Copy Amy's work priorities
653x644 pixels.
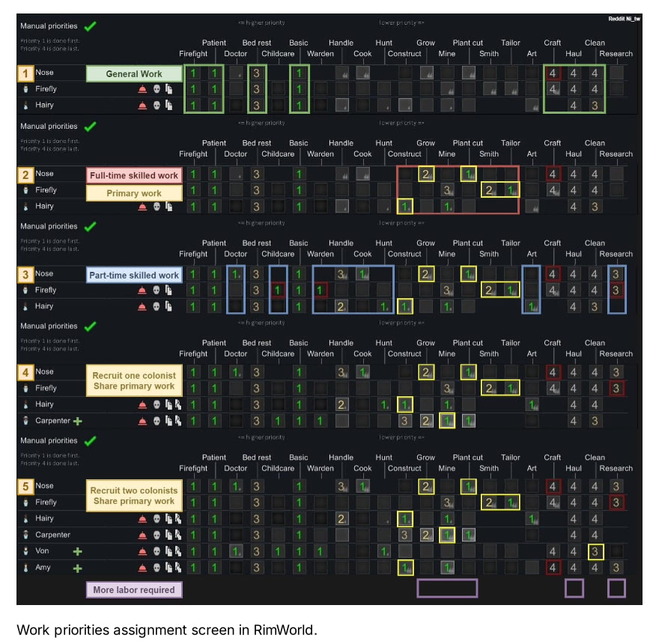168,568
